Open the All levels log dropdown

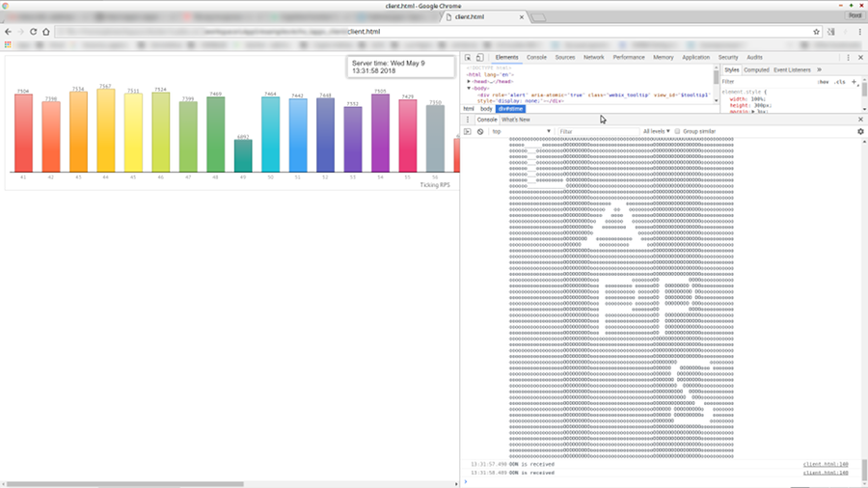[x=656, y=132]
